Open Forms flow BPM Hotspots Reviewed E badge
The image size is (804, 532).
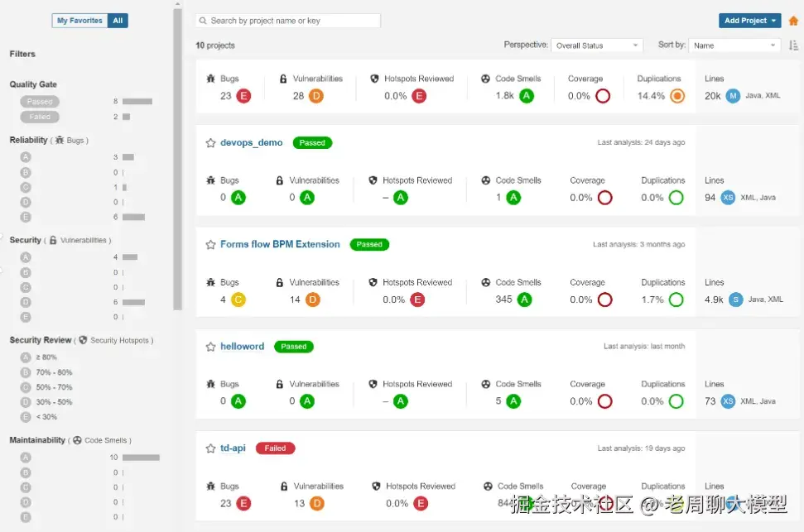tap(417, 300)
